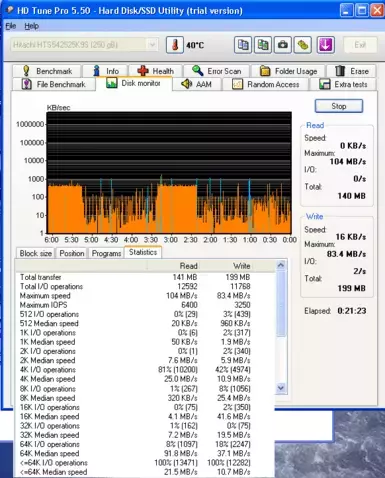Switch to Random Access tab
The width and height of the screenshot is (385, 478).
point(266,84)
